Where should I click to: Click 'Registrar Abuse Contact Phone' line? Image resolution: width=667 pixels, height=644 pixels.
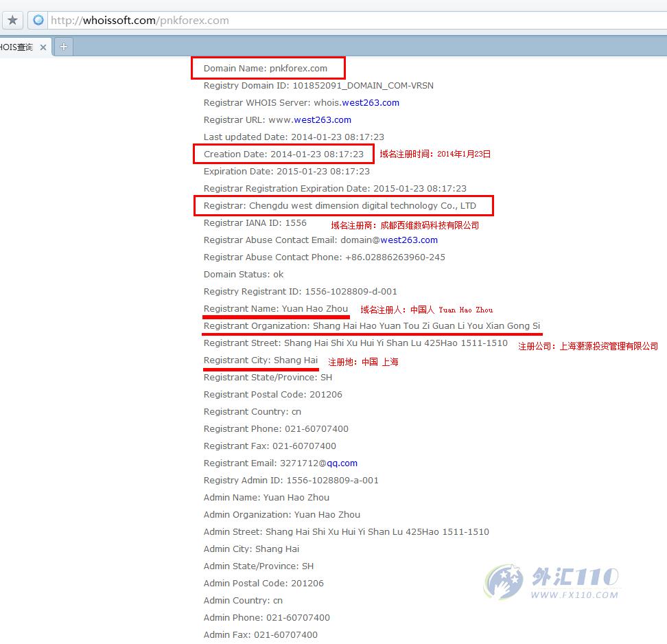[325, 257]
